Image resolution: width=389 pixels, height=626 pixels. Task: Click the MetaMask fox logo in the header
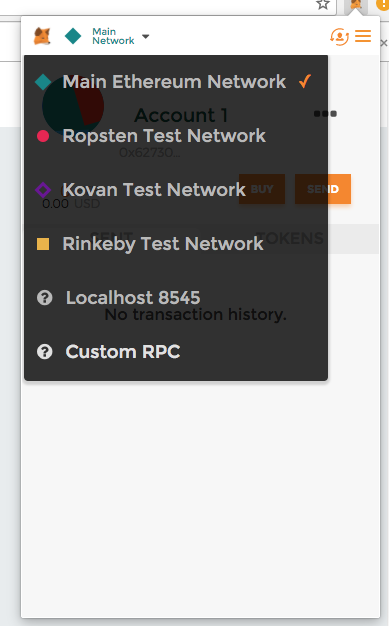(42, 36)
